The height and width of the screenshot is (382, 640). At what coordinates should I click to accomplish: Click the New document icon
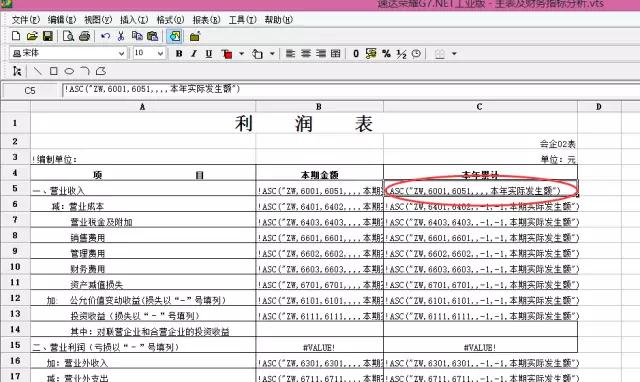pyautogui.click(x=16, y=36)
